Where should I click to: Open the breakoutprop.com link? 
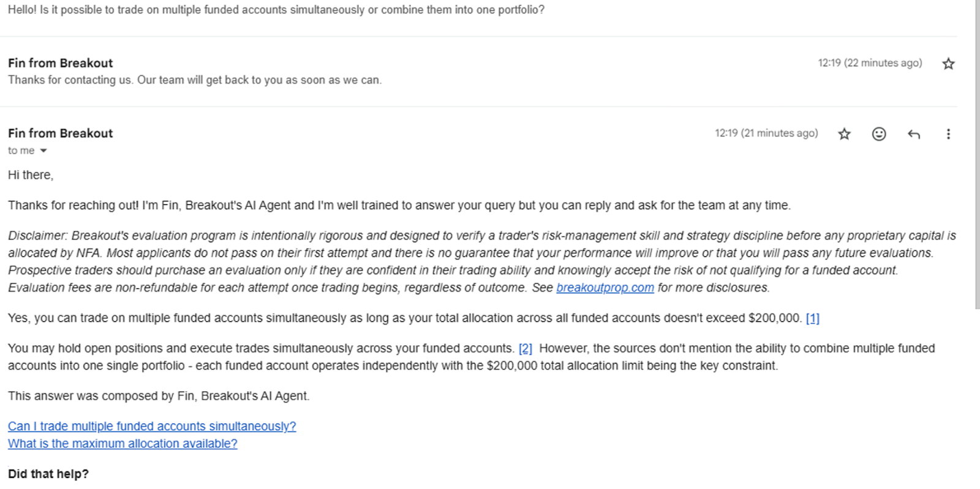[605, 288]
